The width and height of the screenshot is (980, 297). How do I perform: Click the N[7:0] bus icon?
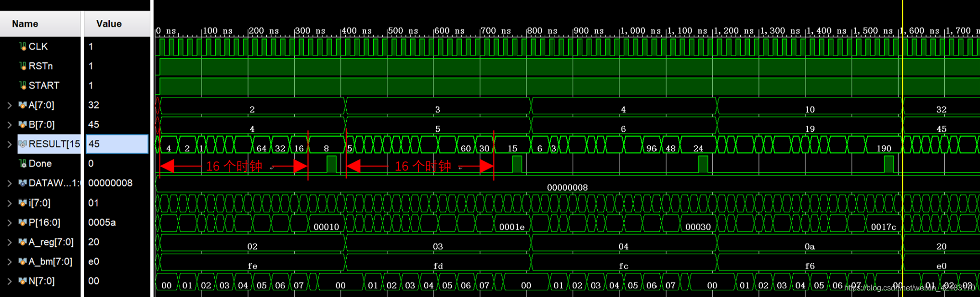[x=23, y=281]
